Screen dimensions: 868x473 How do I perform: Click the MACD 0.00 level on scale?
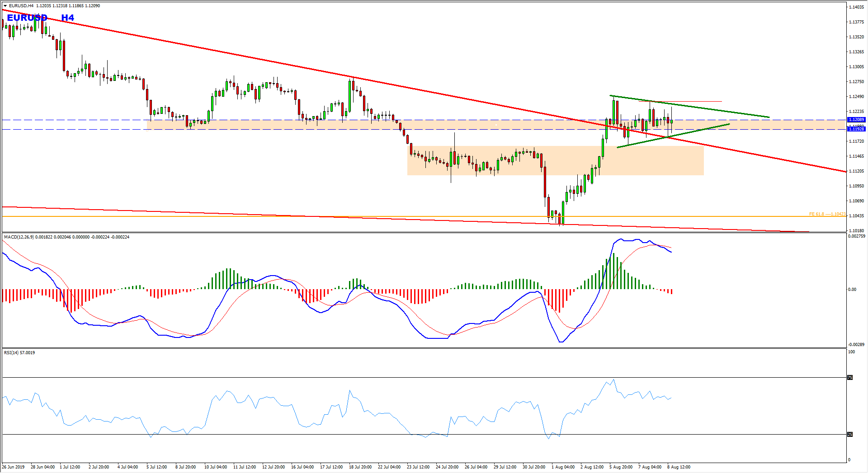point(852,290)
